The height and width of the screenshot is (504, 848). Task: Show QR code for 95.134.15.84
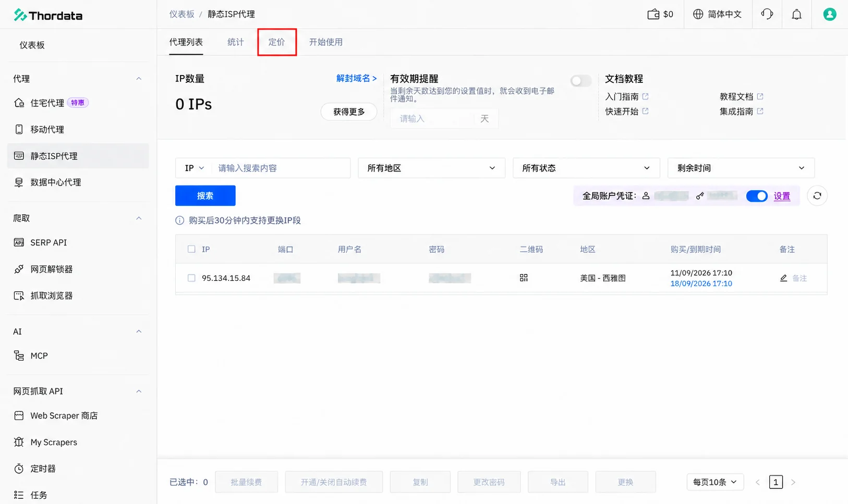pyautogui.click(x=524, y=278)
